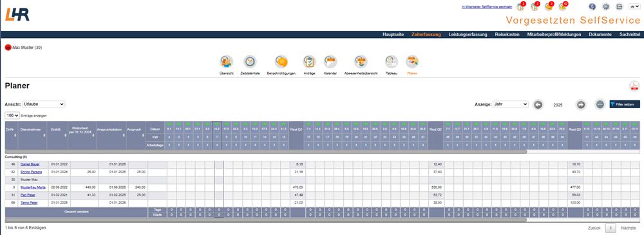644x235 pixels.
Task: Open the Übersicht icon
Action: tap(226, 62)
